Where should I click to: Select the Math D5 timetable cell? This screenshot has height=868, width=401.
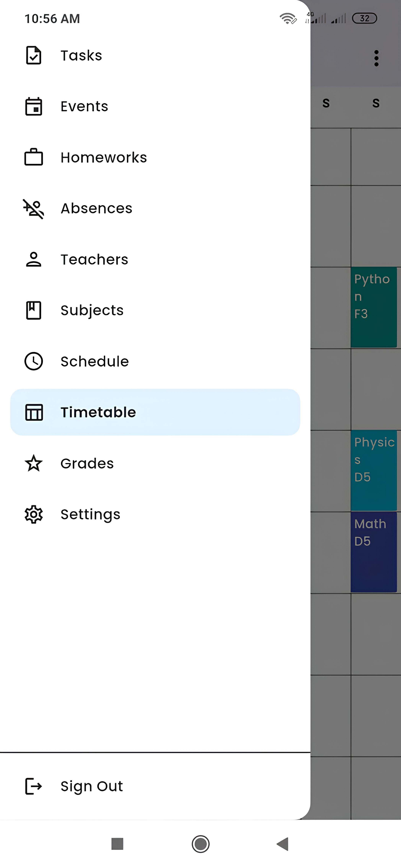pos(374,549)
